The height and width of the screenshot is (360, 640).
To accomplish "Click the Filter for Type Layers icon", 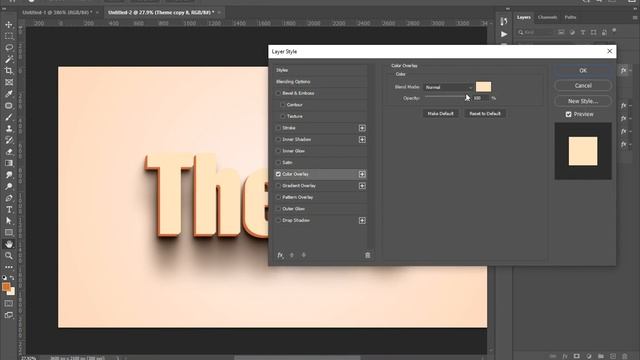I will [x=583, y=32].
